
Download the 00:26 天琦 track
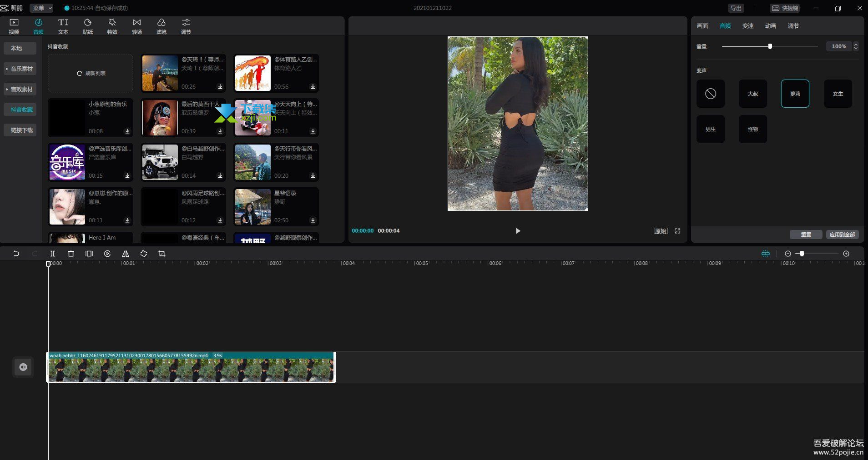pos(220,87)
